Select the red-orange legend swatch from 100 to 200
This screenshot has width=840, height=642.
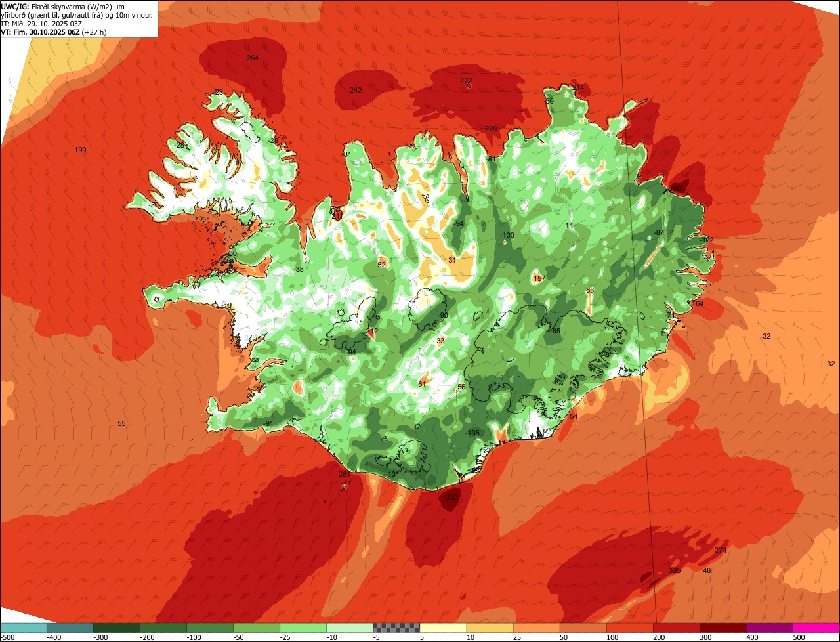click(x=629, y=628)
